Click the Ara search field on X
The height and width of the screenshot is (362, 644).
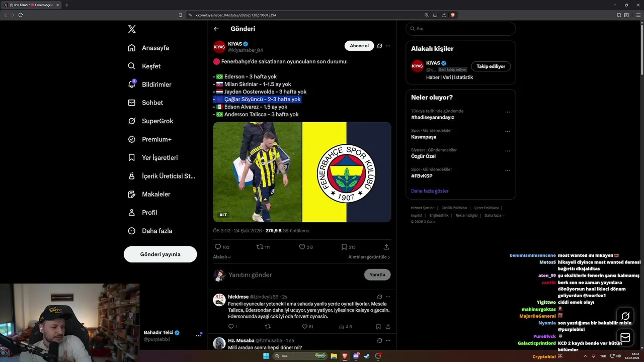tap(461, 29)
